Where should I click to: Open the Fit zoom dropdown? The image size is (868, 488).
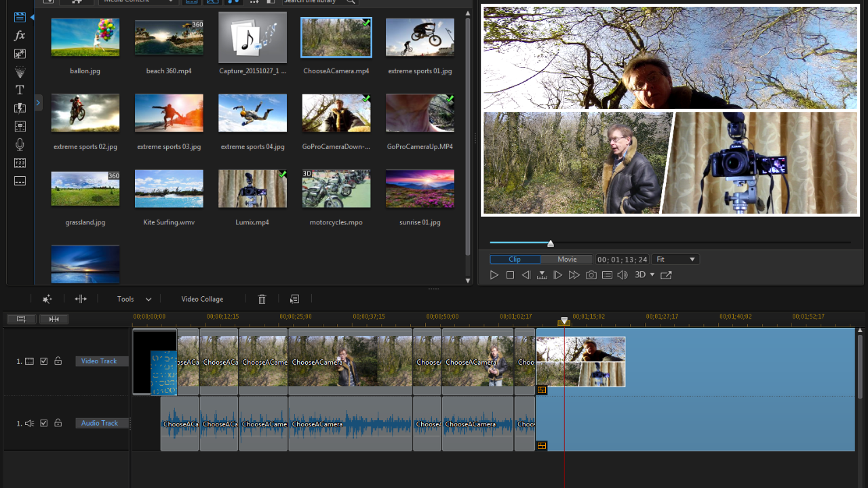tap(675, 260)
